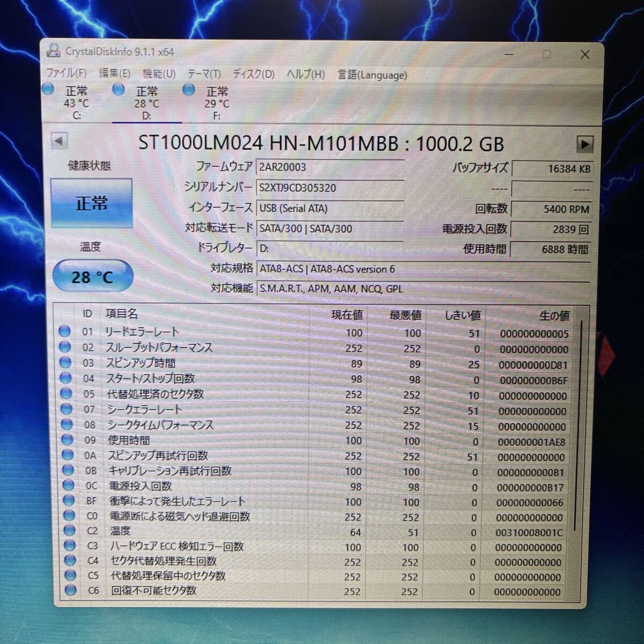Click the CrystalDiskInfo title bar app icon

pos(53,51)
